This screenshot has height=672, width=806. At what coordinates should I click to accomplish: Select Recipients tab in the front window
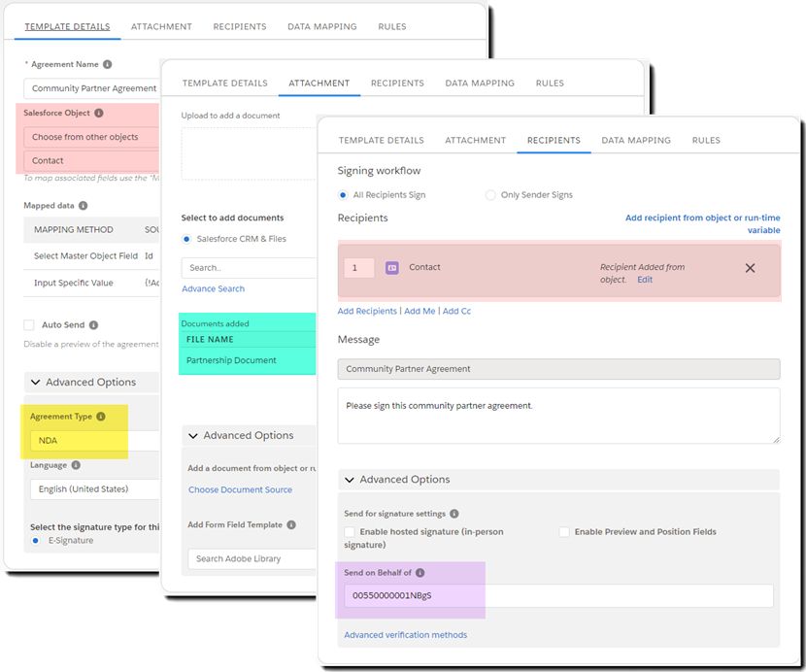click(x=554, y=141)
